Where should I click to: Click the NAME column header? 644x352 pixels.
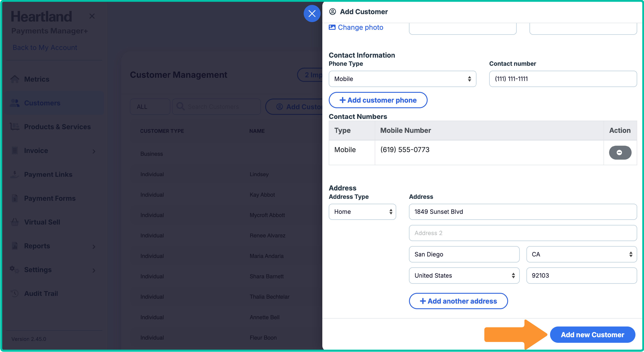pos(257,131)
